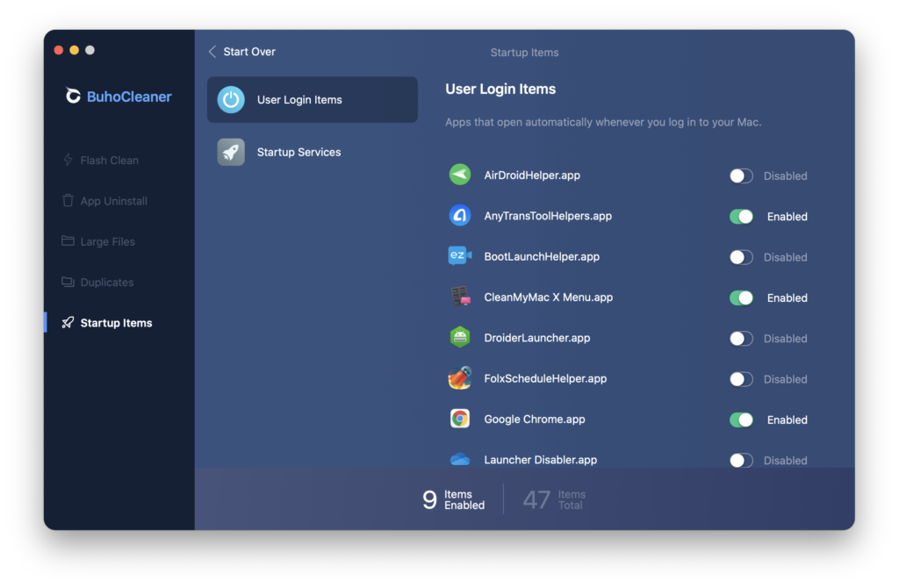Click the Flash Clean lightning icon
This screenshot has height=588, width=899.
pyautogui.click(x=68, y=160)
